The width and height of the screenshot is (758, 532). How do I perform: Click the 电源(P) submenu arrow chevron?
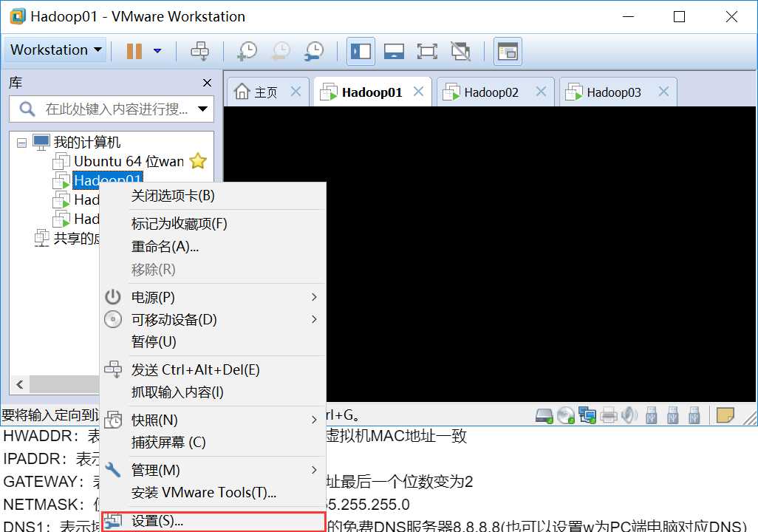coord(314,297)
